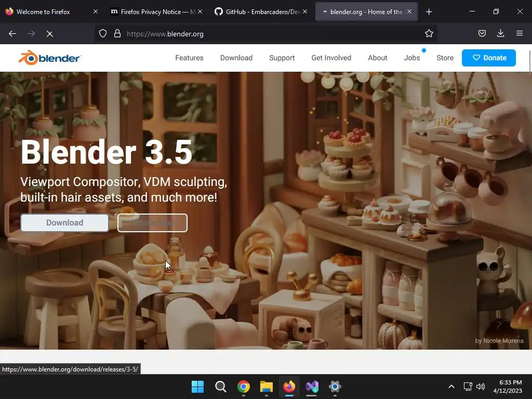The width and height of the screenshot is (532, 399).
Task: Bookmark this page with the star
Action: point(429,34)
